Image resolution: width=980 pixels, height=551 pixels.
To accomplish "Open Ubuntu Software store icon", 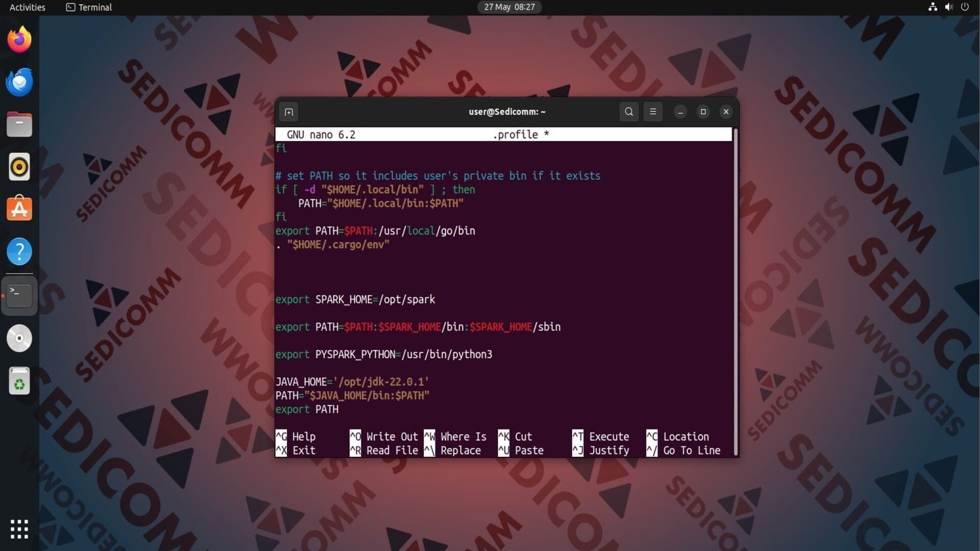I will pyautogui.click(x=19, y=209).
